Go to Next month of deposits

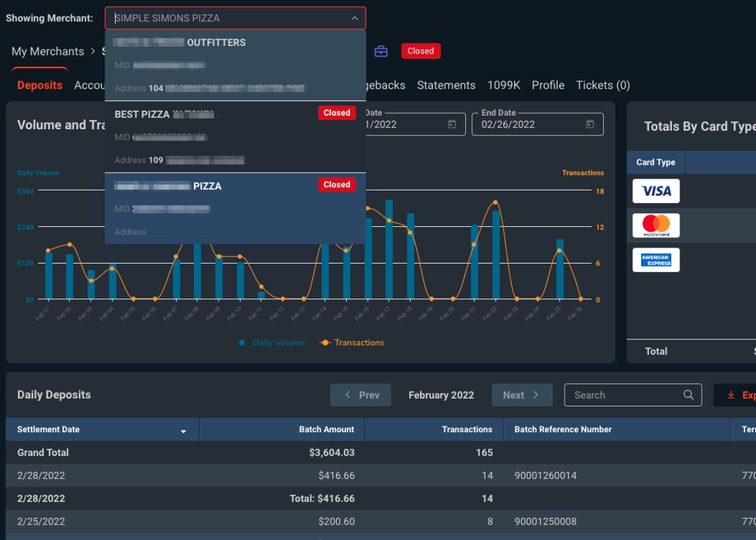click(x=522, y=395)
